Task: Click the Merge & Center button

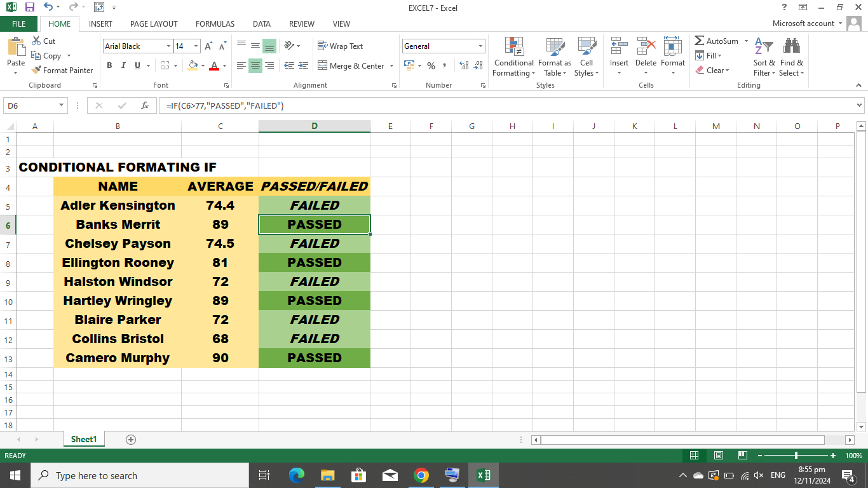Action: [351, 66]
